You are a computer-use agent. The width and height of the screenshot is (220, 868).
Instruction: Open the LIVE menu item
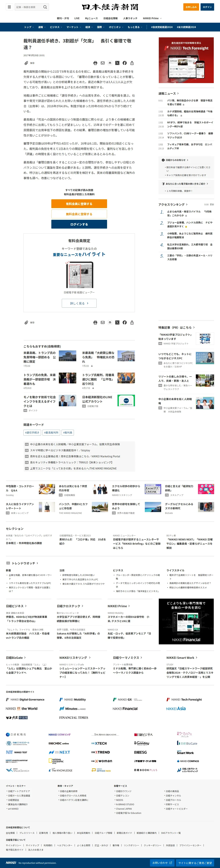point(77,18)
